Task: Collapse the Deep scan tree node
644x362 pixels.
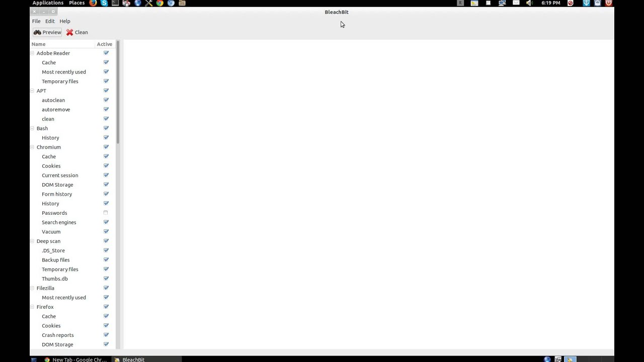Action: (33, 241)
